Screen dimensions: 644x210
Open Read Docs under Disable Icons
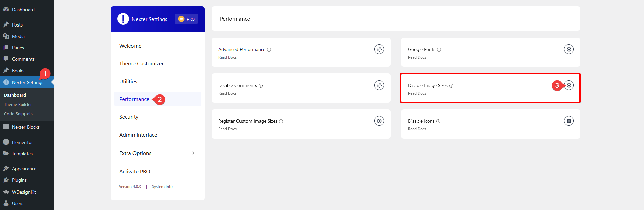point(417,129)
